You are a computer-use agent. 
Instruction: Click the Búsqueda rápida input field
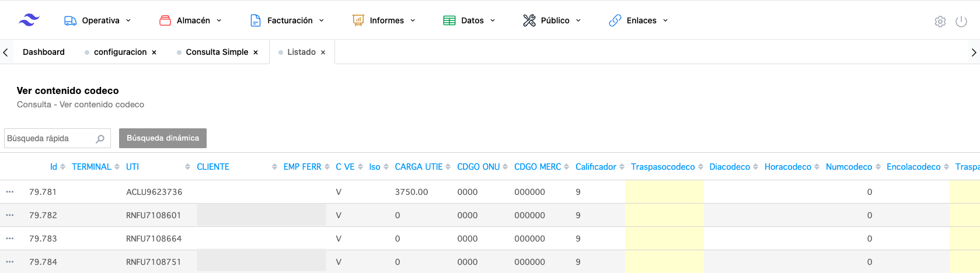[49, 139]
